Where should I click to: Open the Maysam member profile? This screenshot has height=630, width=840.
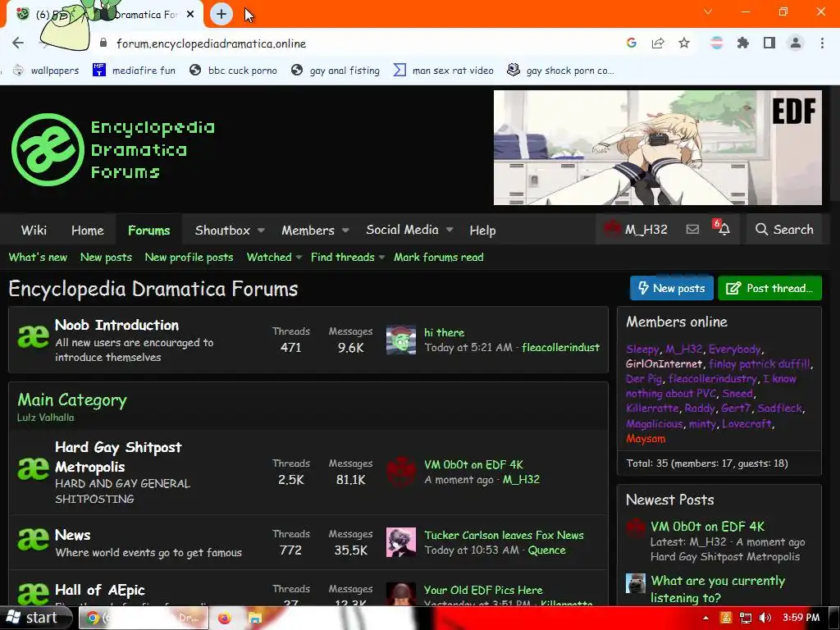[646, 438]
